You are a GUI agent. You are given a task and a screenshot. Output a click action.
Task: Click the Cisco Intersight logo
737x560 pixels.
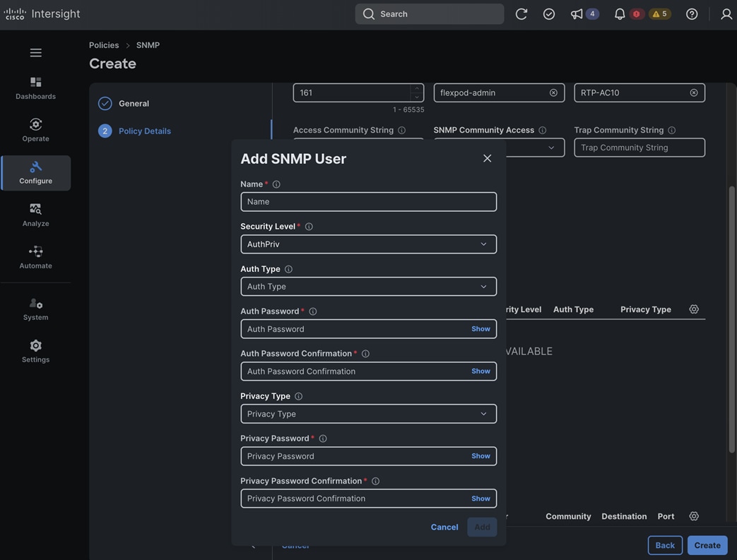coord(42,14)
